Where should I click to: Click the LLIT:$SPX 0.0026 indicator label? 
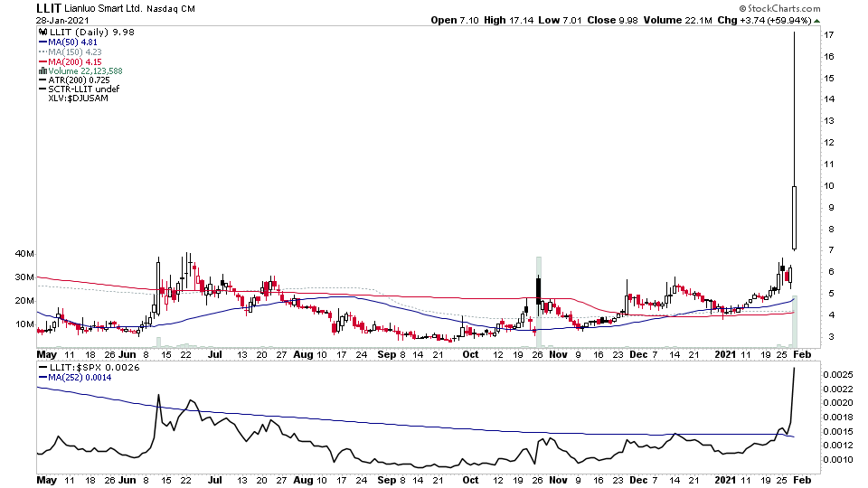(95, 368)
